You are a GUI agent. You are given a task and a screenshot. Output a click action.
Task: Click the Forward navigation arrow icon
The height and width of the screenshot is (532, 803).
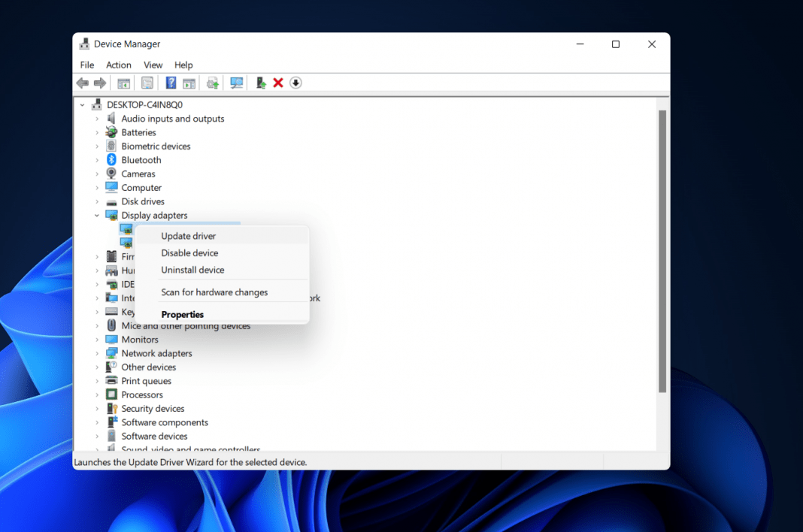point(100,83)
